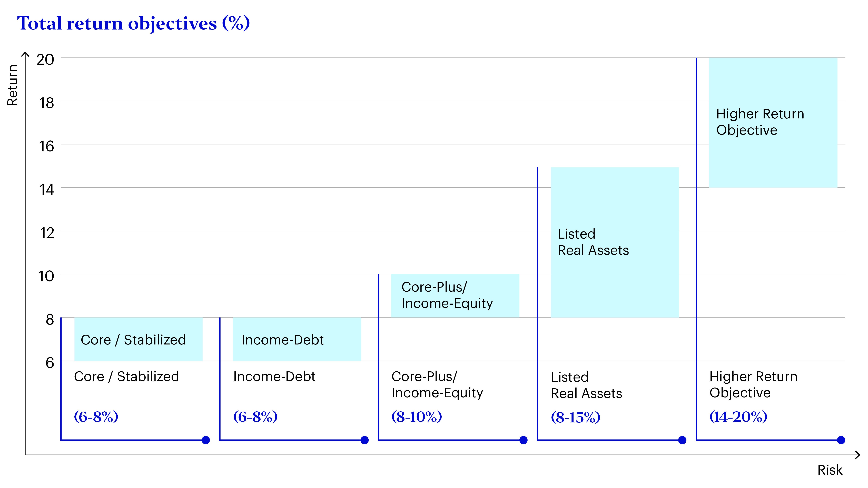This screenshot has width=868, height=488.
Task: Click the blue dot under Core / Stabilized
Action: click(205, 440)
